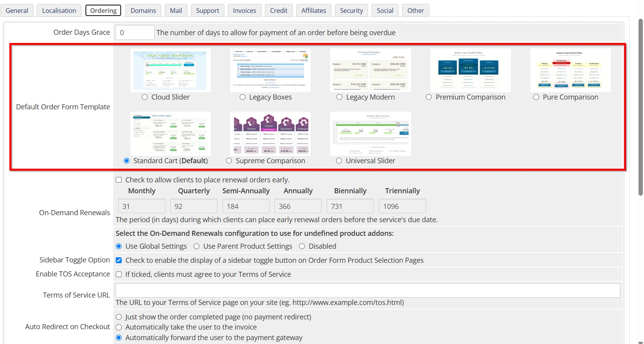This screenshot has width=644, height=344.
Task: Click the Order Days Grace field
Action: click(x=135, y=32)
